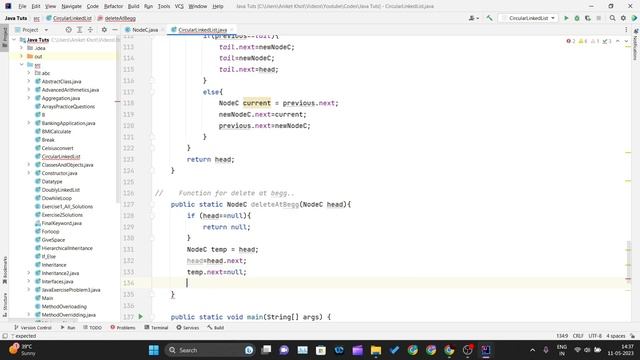Open Task View icon on taskbar
The height and width of the screenshot is (360, 640).
266,350
